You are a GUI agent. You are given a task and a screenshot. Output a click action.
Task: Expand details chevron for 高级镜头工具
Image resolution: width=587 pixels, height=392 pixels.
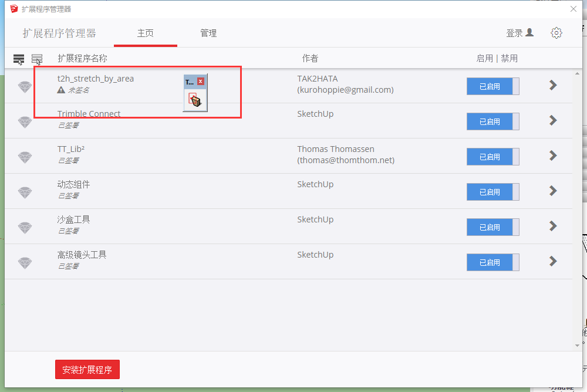pos(553,261)
